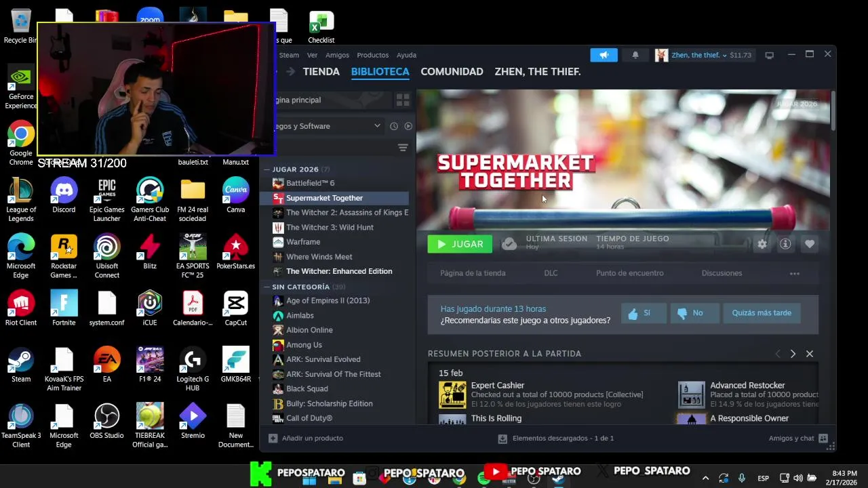Click Quizás más tarde button
The width and height of the screenshot is (868, 488).
pyautogui.click(x=762, y=313)
